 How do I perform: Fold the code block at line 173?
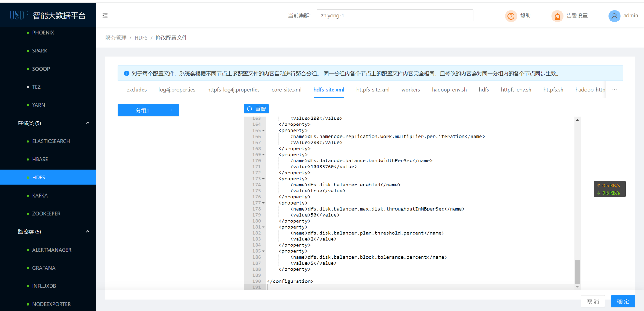pyautogui.click(x=263, y=179)
